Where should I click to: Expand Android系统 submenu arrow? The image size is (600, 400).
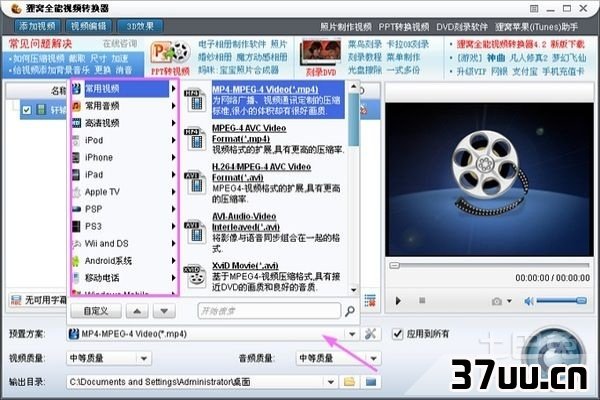(x=173, y=261)
